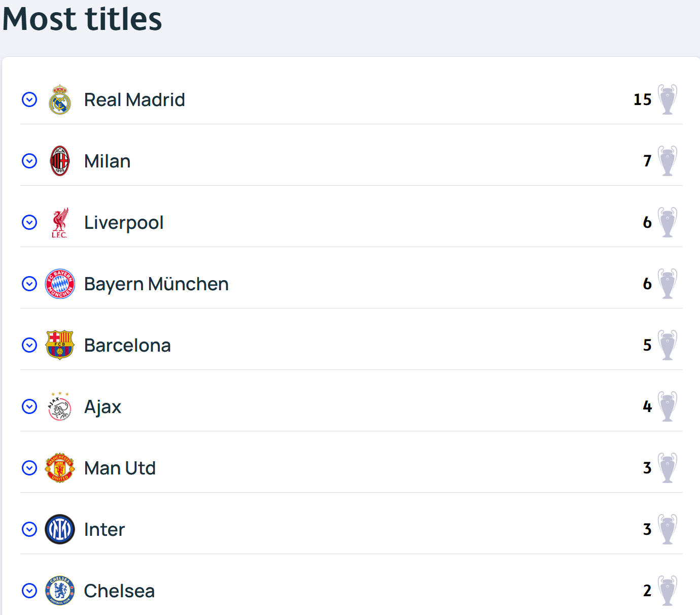Expand the Barcelona titles details chevron

click(29, 345)
